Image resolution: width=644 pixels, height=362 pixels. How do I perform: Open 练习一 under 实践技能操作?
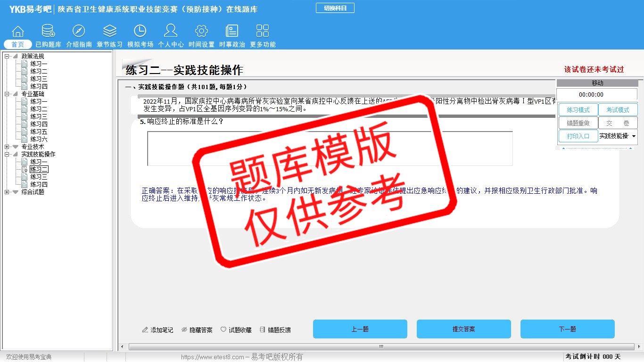point(39,162)
